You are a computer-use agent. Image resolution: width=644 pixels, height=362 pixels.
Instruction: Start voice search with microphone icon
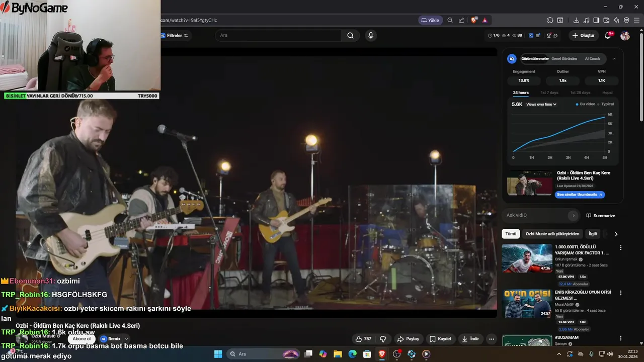click(371, 35)
